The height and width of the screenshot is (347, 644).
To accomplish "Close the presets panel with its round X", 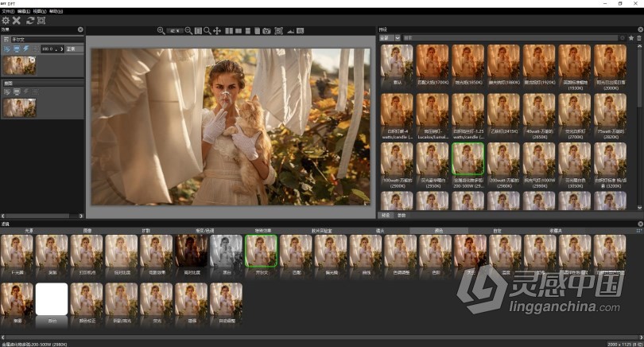I will coord(640,29).
